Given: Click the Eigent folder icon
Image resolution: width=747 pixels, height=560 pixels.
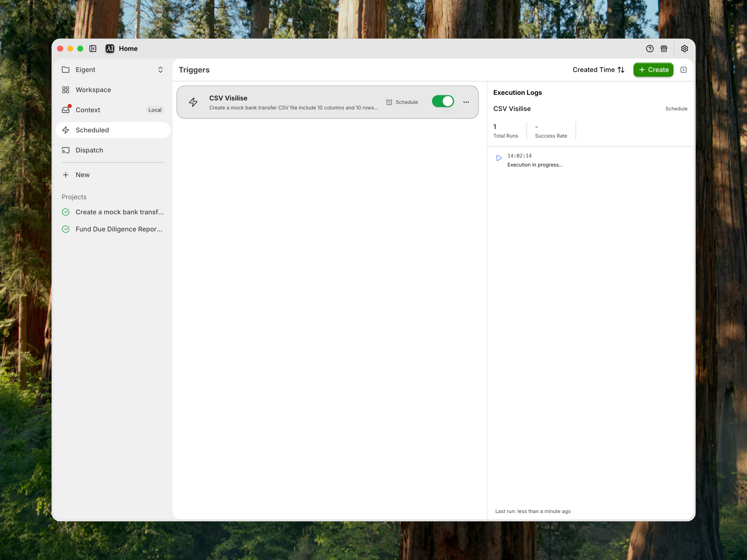Looking at the screenshot, I should [x=66, y=70].
